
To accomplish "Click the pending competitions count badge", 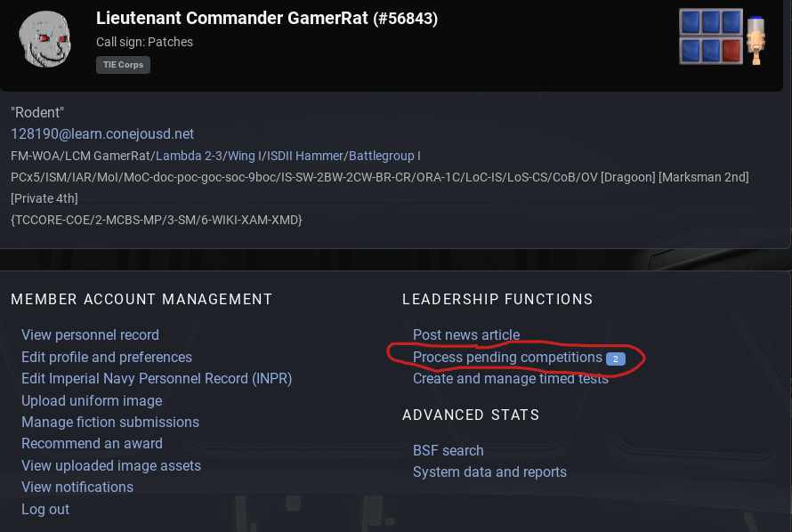I will coord(616,359).
